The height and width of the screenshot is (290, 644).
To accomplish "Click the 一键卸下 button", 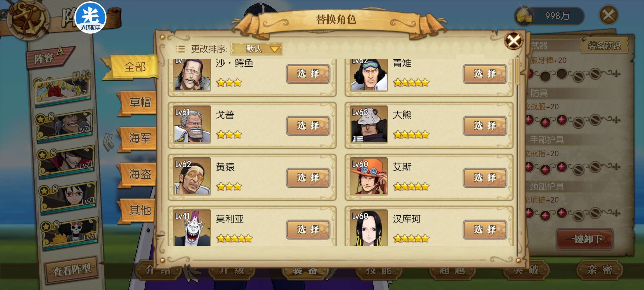I will coord(585,239).
